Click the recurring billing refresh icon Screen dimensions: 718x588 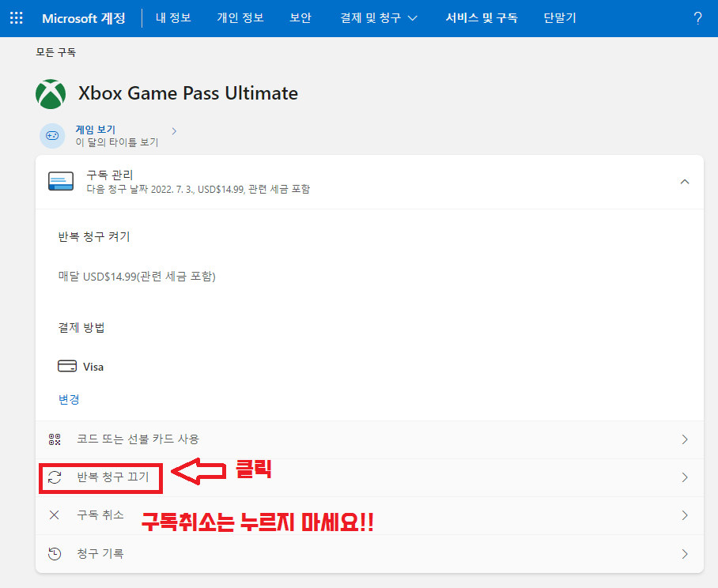click(x=55, y=477)
